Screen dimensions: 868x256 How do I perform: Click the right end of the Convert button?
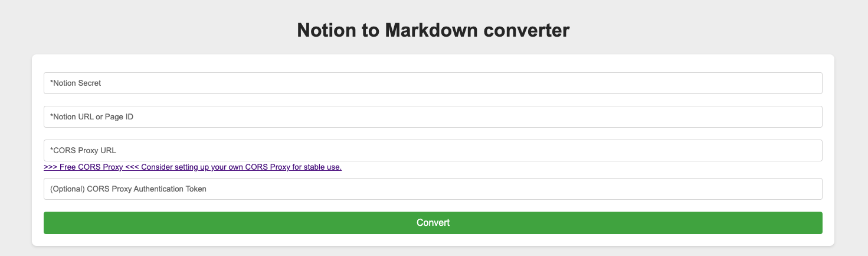[808, 223]
